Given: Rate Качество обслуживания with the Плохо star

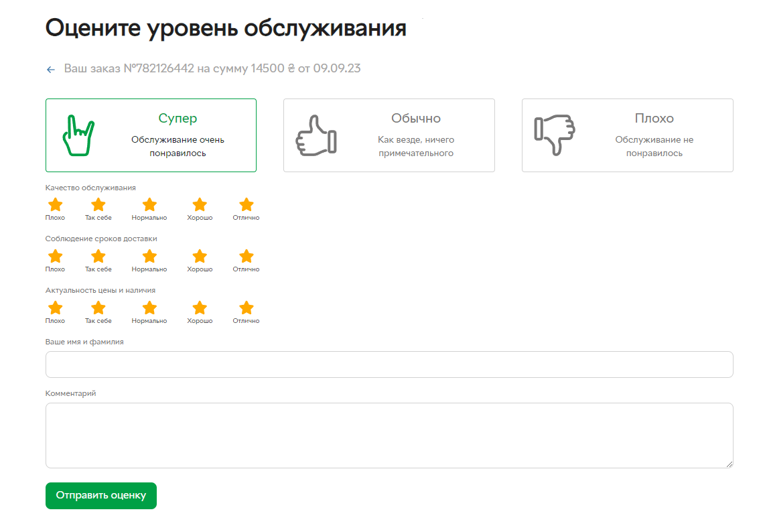Looking at the screenshot, I should [56, 205].
